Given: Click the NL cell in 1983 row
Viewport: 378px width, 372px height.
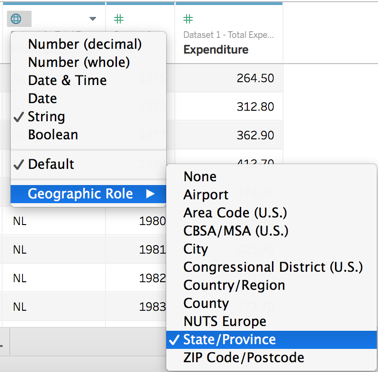Looking at the screenshot, I should tap(53, 307).
